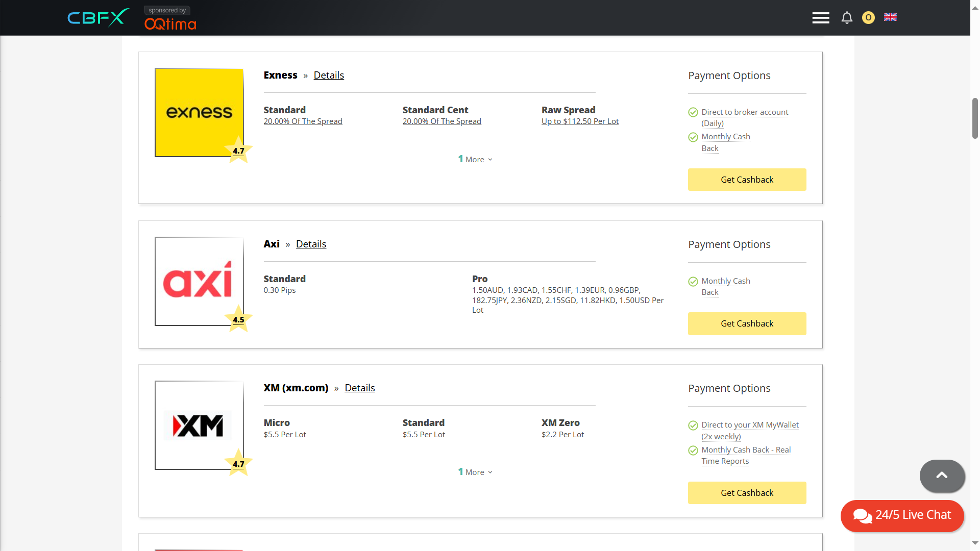This screenshot has height=551, width=980.
Task: Click the Optima sponsor logo
Action: pyautogui.click(x=170, y=23)
